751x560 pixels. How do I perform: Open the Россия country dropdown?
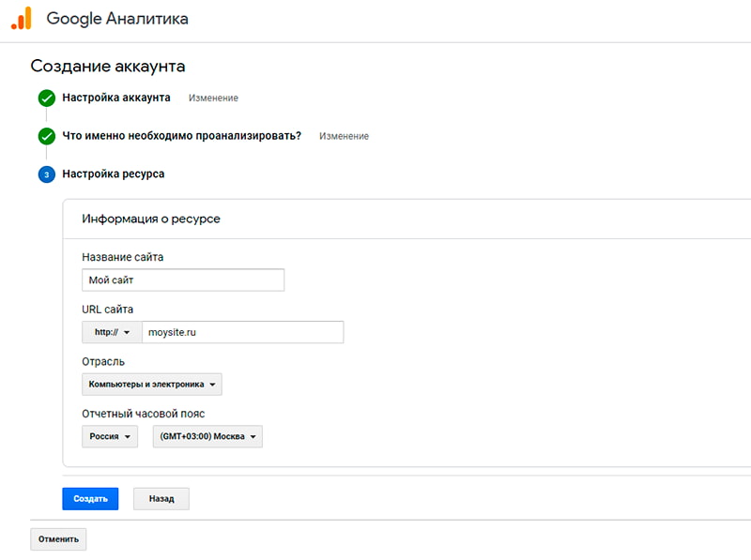[109, 436]
